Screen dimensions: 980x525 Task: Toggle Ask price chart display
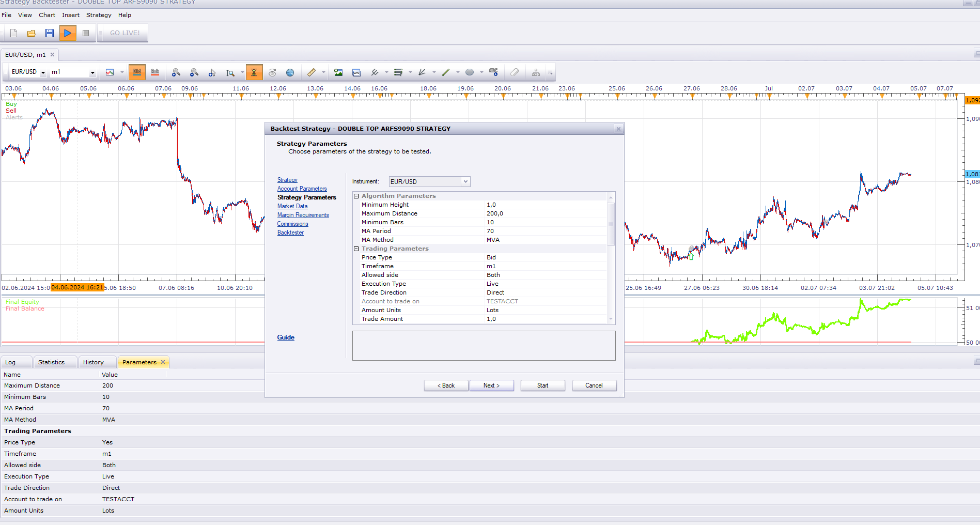coord(155,72)
